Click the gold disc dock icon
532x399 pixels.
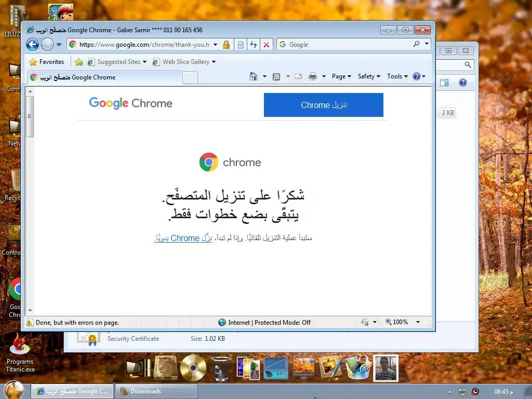coord(193,368)
